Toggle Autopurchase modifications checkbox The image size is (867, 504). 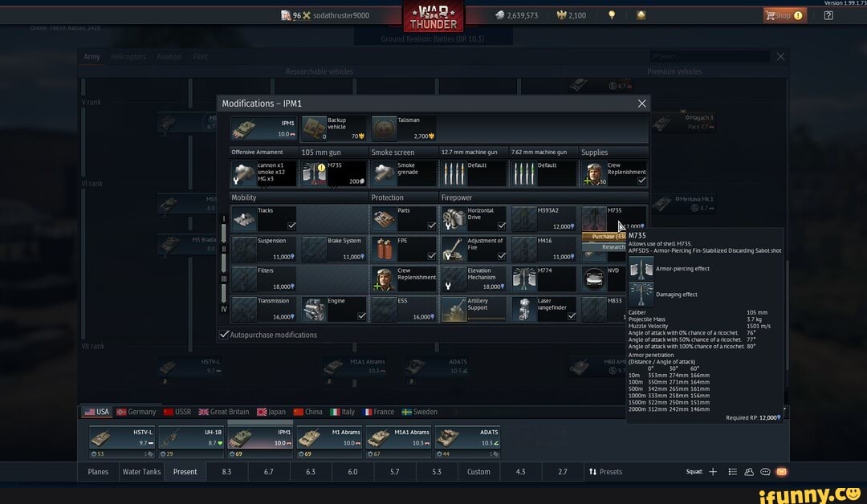point(225,335)
